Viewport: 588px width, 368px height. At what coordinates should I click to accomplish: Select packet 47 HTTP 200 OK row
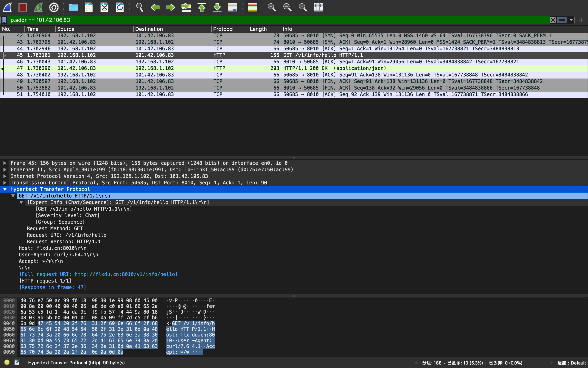294,68
